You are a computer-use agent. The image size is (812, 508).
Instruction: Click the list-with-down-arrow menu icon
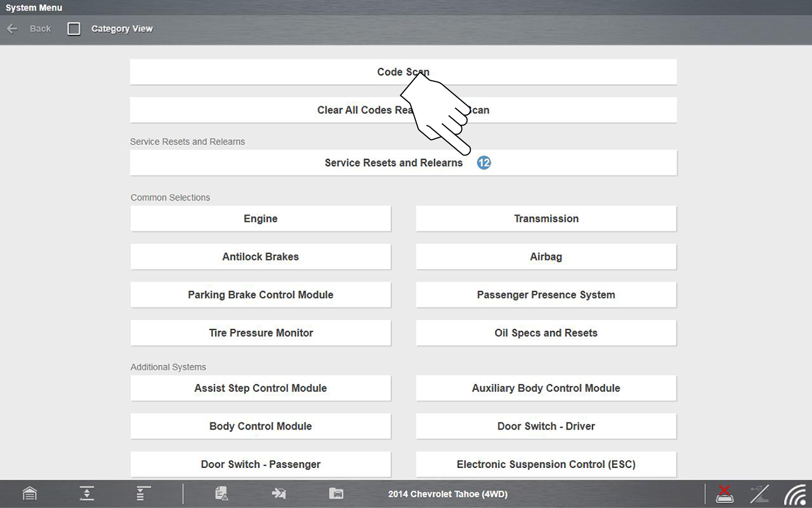pos(143,494)
